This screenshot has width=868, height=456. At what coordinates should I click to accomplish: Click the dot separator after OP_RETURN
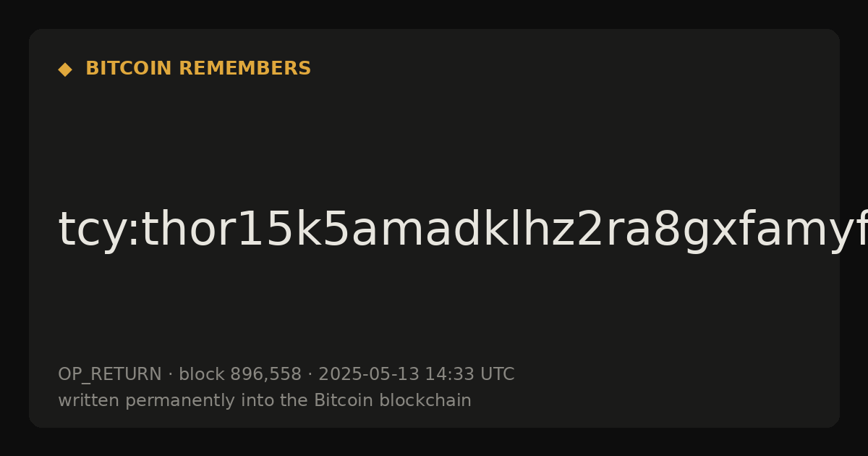(171, 375)
